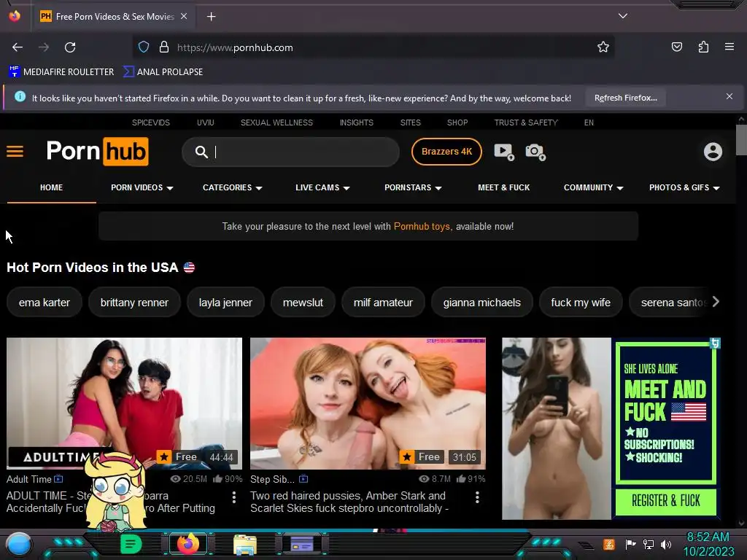Image resolution: width=747 pixels, height=560 pixels.
Task: Open the Insights top link
Action: tap(356, 122)
